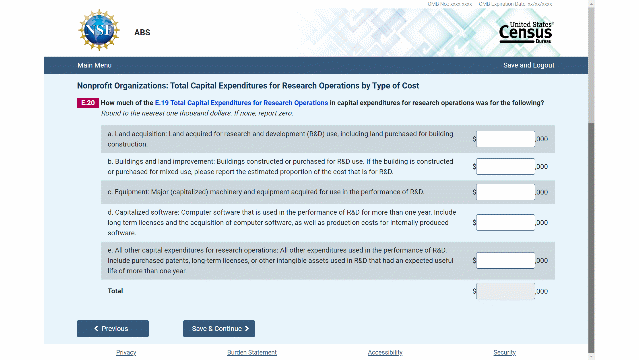Focus the Capitalized software amount field
Viewport: 639px width, 360px height.
505,223
